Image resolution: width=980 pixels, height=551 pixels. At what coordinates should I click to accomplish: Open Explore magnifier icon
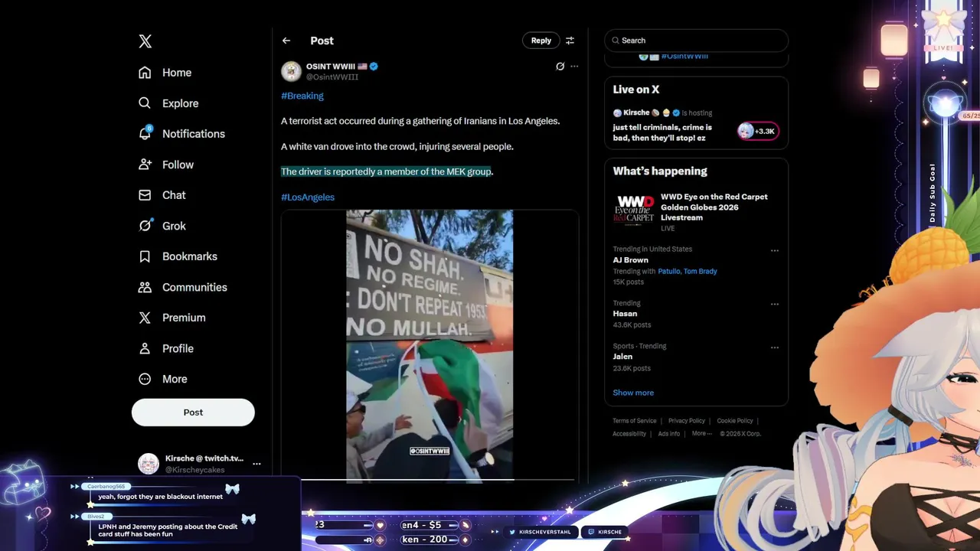click(x=145, y=103)
